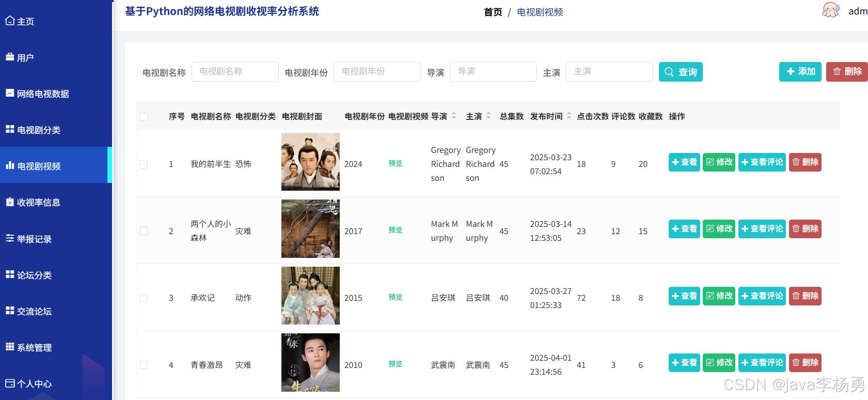The image size is (868, 400).
Task: Click the date 2025-03-27 01:25:33 cell
Action: (550, 298)
